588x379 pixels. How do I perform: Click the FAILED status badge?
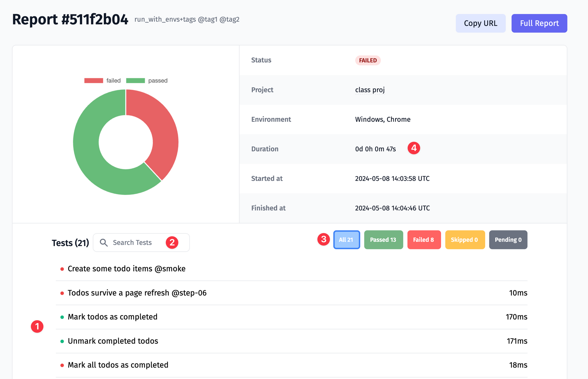pyautogui.click(x=368, y=60)
